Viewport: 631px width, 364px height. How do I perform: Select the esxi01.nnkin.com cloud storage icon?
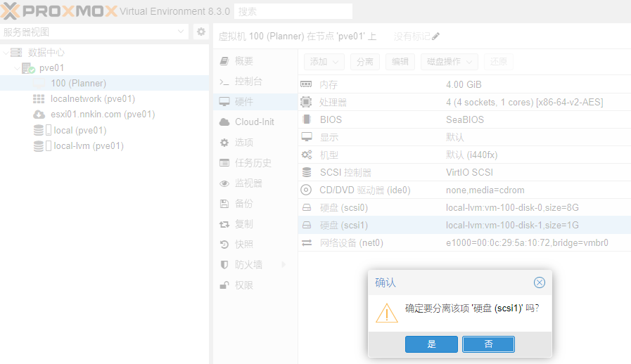(x=39, y=115)
